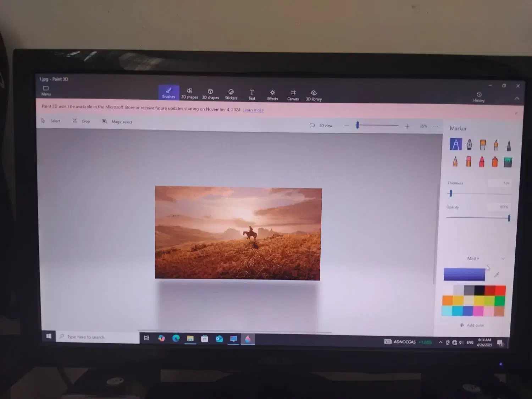Click the Crop button
The image size is (532, 399).
[81, 121]
